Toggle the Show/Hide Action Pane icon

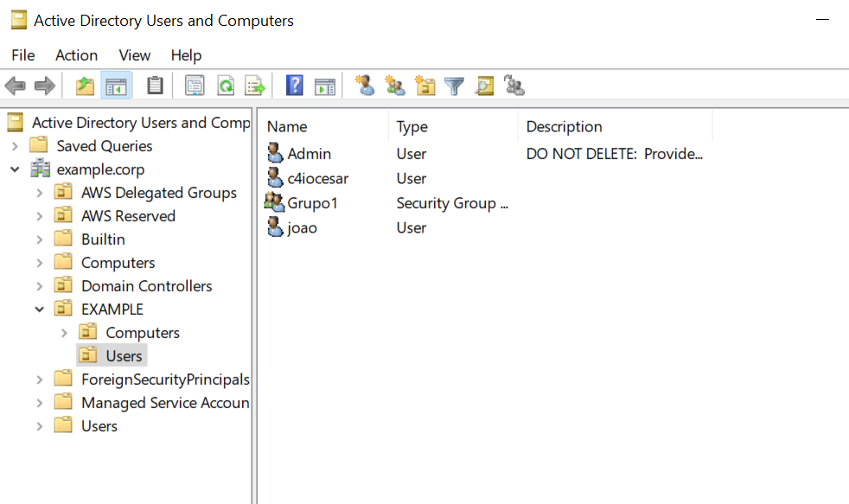point(325,86)
